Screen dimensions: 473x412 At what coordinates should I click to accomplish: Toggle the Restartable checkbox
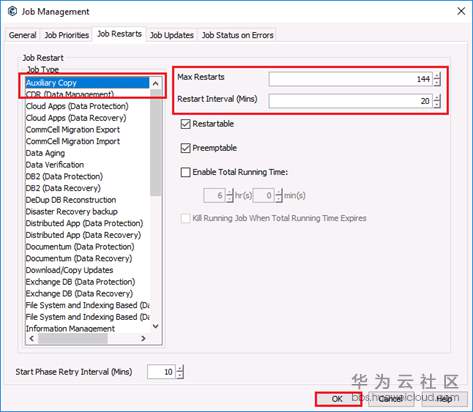coord(185,124)
